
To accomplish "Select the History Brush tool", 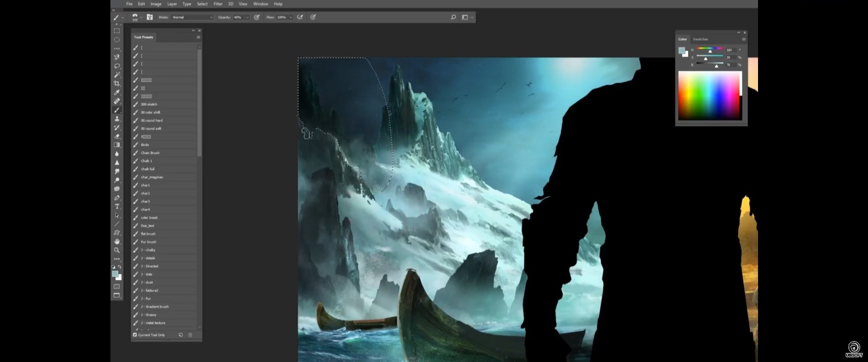I will [x=117, y=127].
